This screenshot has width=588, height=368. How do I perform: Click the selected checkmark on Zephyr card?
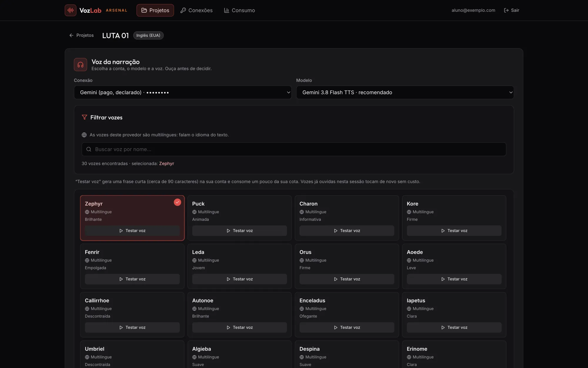point(177,202)
